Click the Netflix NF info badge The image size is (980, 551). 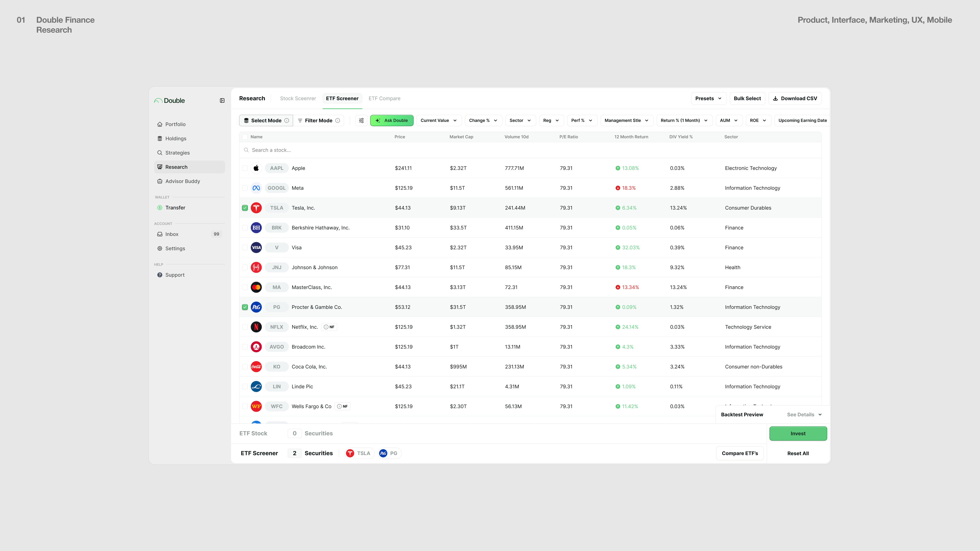(329, 327)
